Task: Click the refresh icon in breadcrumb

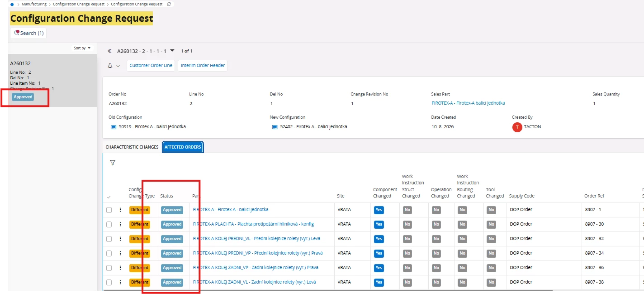Action: point(169,4)
